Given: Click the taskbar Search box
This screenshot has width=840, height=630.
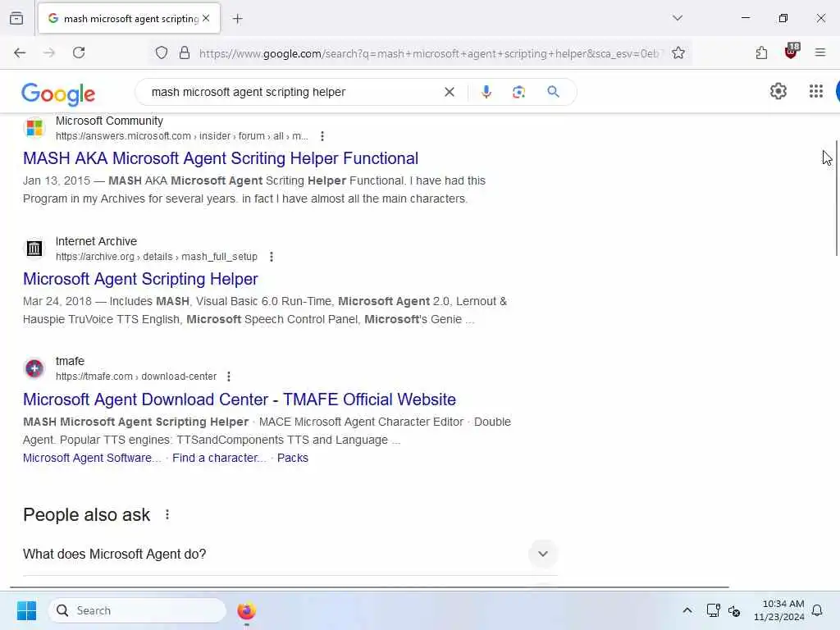Looking at the screenshot, I should 137,610.
